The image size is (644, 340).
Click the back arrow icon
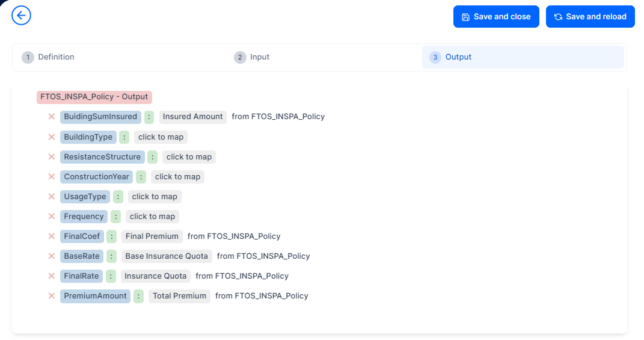pos(21,16)
